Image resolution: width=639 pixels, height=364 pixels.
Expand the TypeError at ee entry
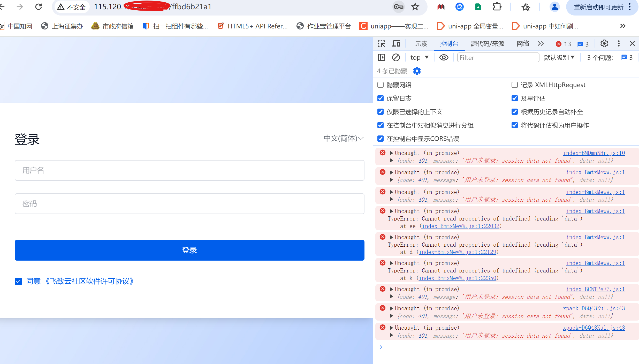391,211
